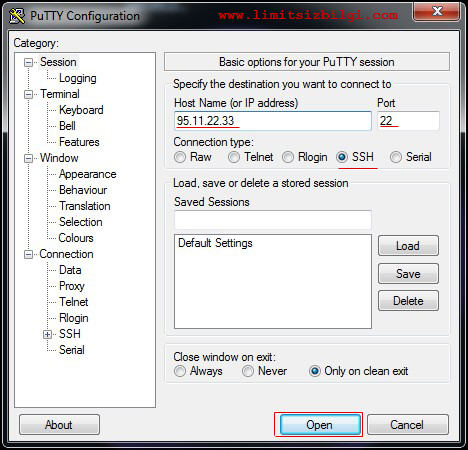Expand the SSH subtree node
This screenshot has width=468, height=450.
pos(48,334)
